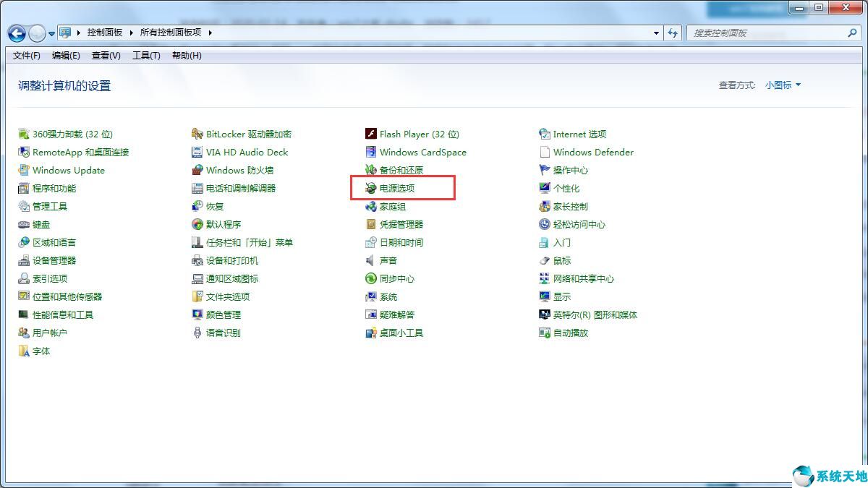The height and width of the screenshot is (488, 868).
Task: Open the 用户帐户 link
Action: pos(50,333)
